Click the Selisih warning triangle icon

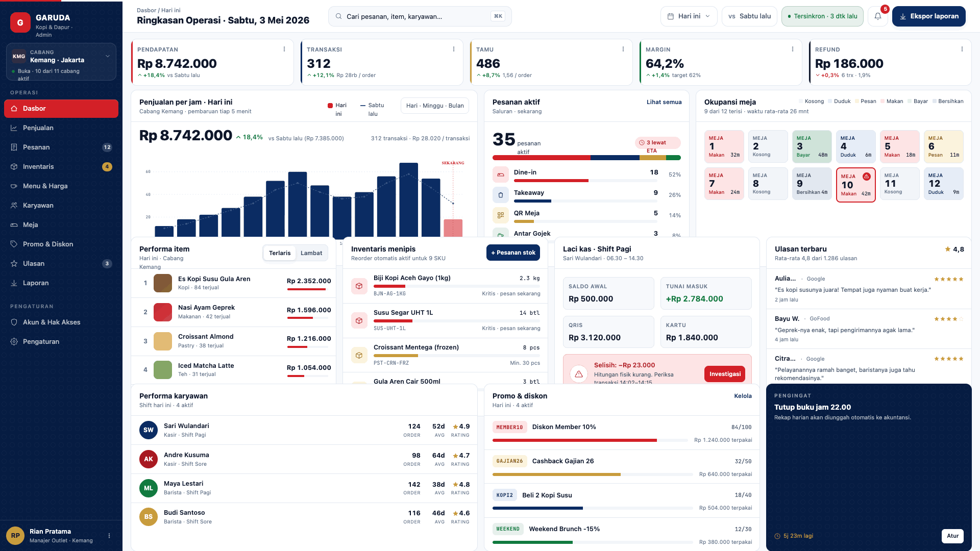(579, 374)
